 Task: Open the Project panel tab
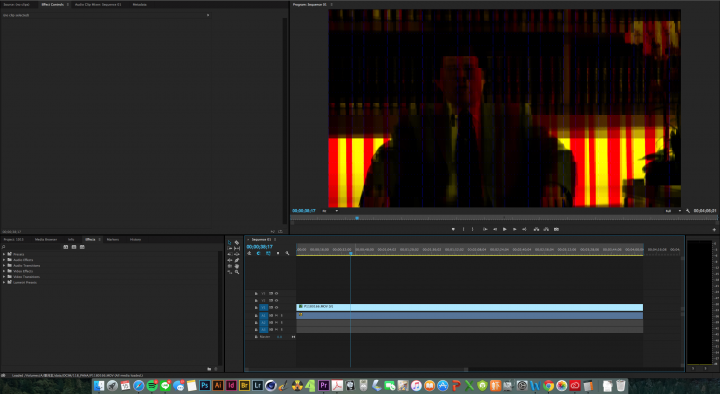coord(13,240)
